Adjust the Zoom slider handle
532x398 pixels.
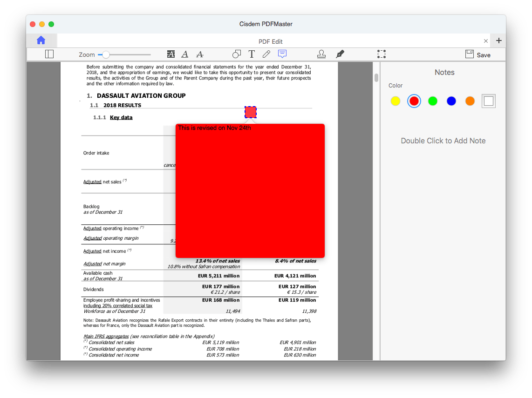coord(106,54)
